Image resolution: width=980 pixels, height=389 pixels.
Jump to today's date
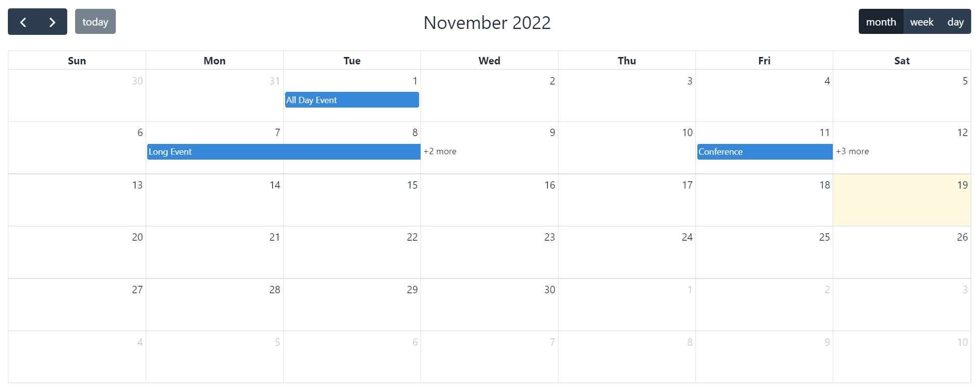click(x=95, y=22)
